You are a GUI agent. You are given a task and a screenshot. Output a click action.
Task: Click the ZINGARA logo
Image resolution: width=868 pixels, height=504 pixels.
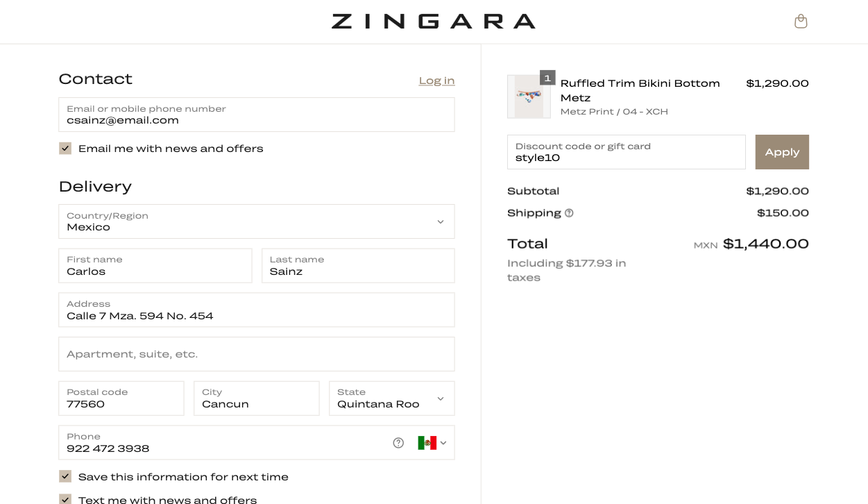pos(434,22)
